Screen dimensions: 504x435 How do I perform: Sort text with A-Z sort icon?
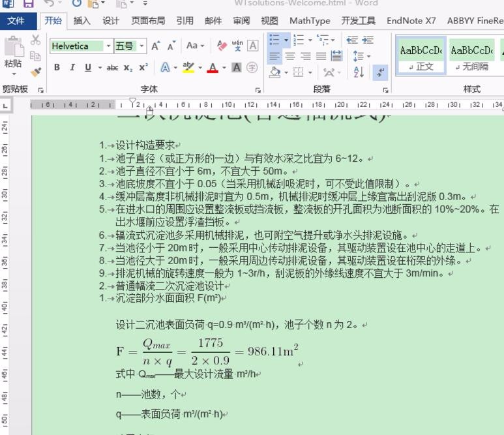tap(359, 72)
